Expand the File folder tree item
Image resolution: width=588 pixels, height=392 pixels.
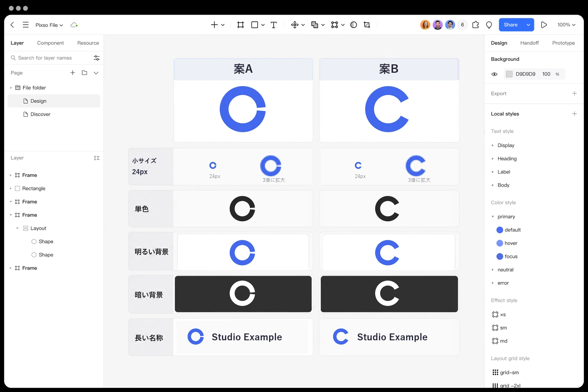(x=11, y=88)
